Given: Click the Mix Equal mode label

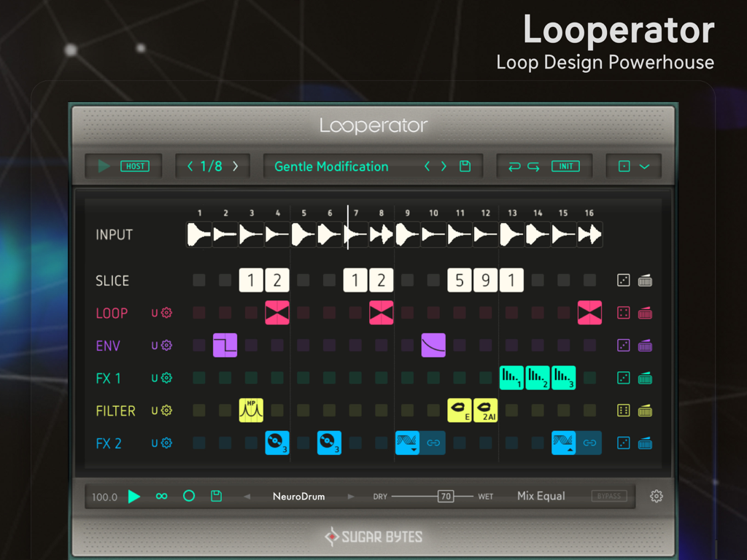Looking at the screenshot, I should [x=541, y=496].
